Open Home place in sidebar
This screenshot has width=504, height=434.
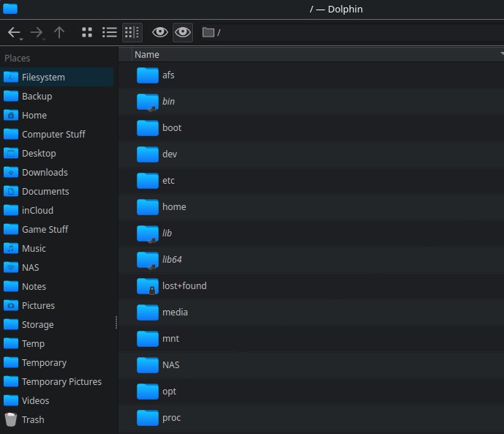click(57, 115)
